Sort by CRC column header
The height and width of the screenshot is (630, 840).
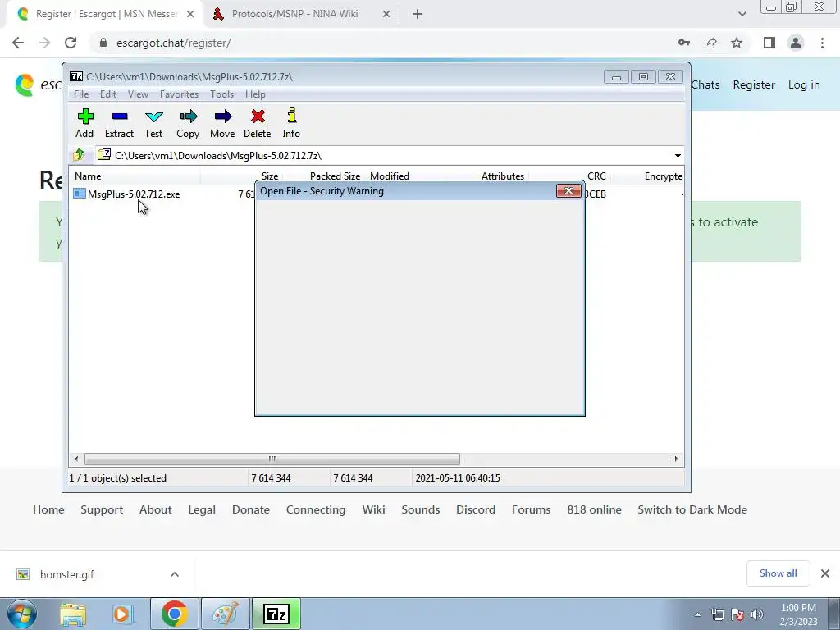pyautogui.click(x=596, y=176)
